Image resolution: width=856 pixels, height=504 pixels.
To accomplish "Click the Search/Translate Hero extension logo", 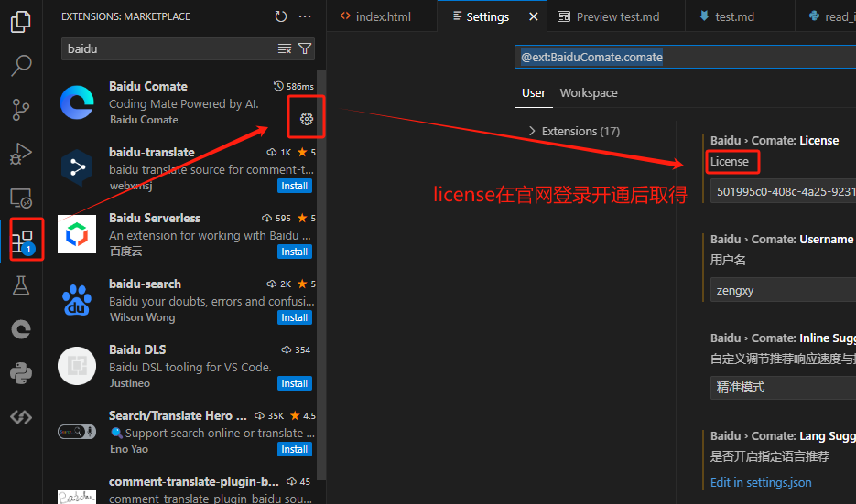I will coord(77,432).
